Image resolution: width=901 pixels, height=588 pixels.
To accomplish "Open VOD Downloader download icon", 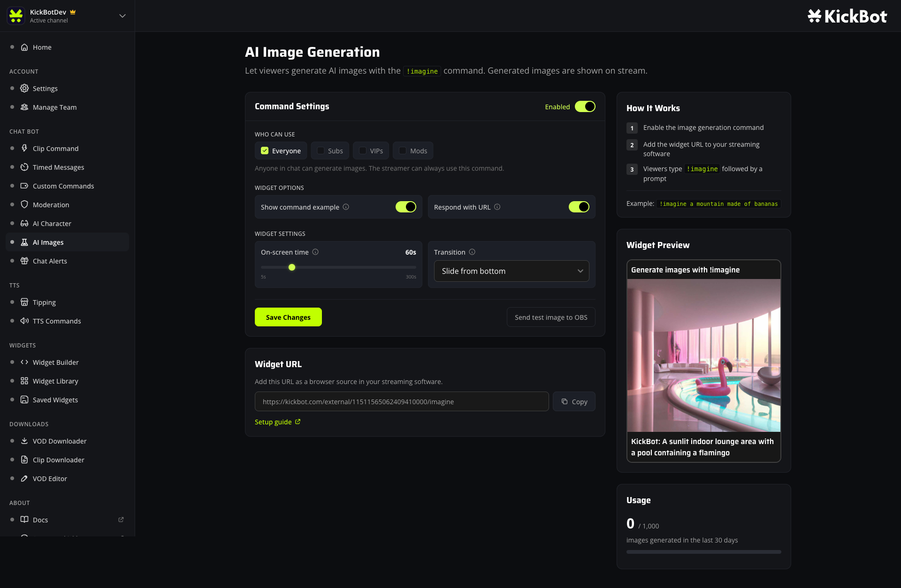I will (x=24, y=441).
